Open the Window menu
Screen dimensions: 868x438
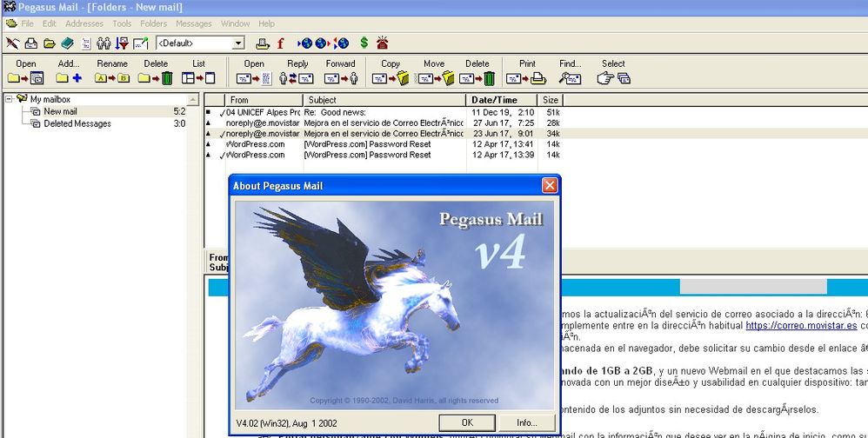pyautogui.click(x=236, y=23)
